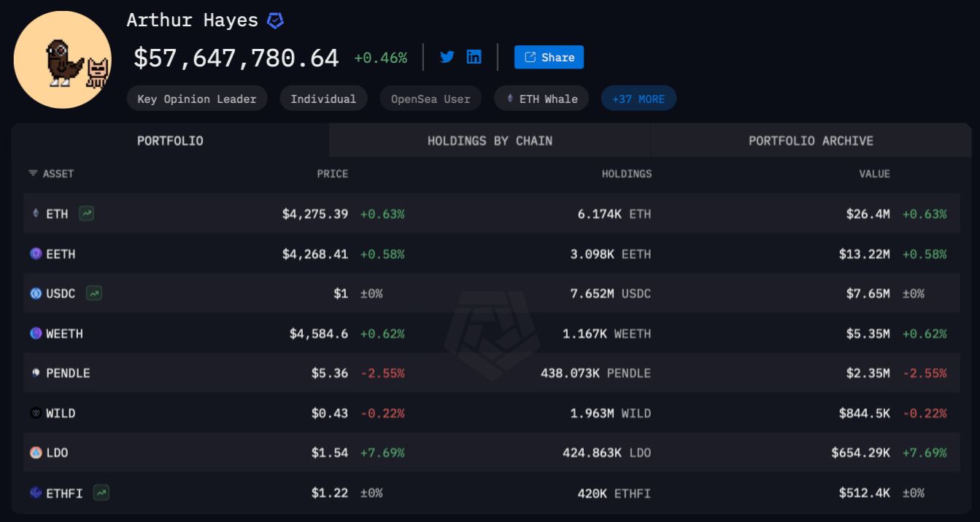Select the ETH Whale tag
Image resolution: width=980 pixels, height=522 pixels.
coord(541,99)
